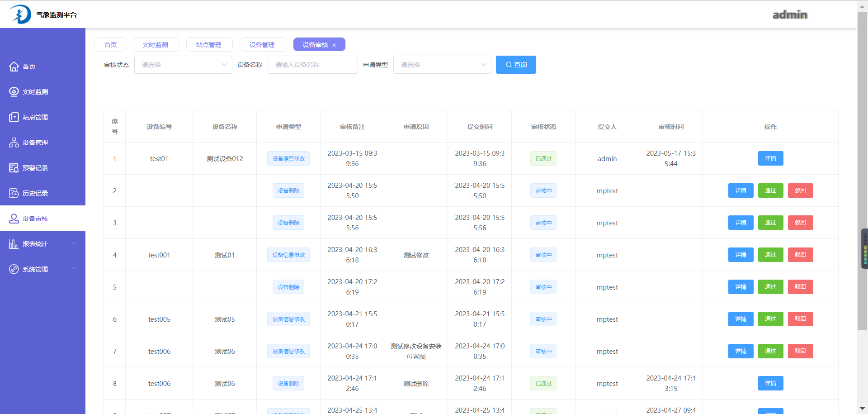
Task: Click the 设备编号 column header
Action: pos(159,127)
